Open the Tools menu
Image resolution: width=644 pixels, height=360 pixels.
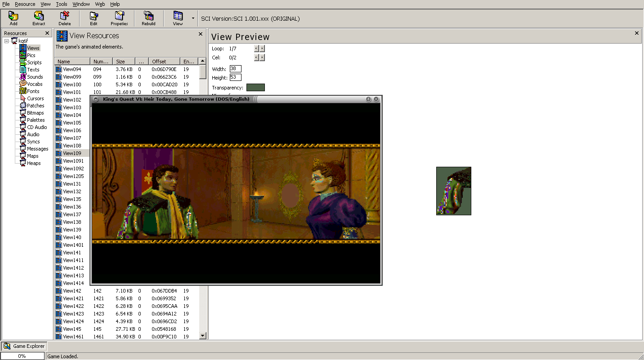pyautogui.click(x=62, y=4)
